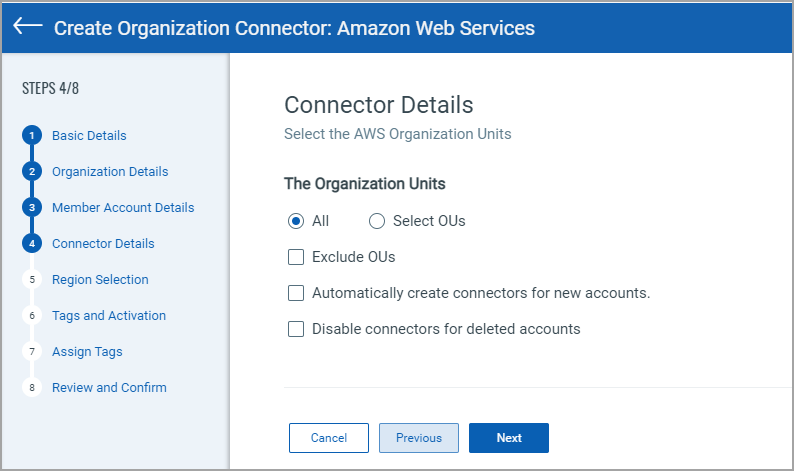Click step 7 circle icon
This screenshot has width=794, height=471.
(32, 352)
